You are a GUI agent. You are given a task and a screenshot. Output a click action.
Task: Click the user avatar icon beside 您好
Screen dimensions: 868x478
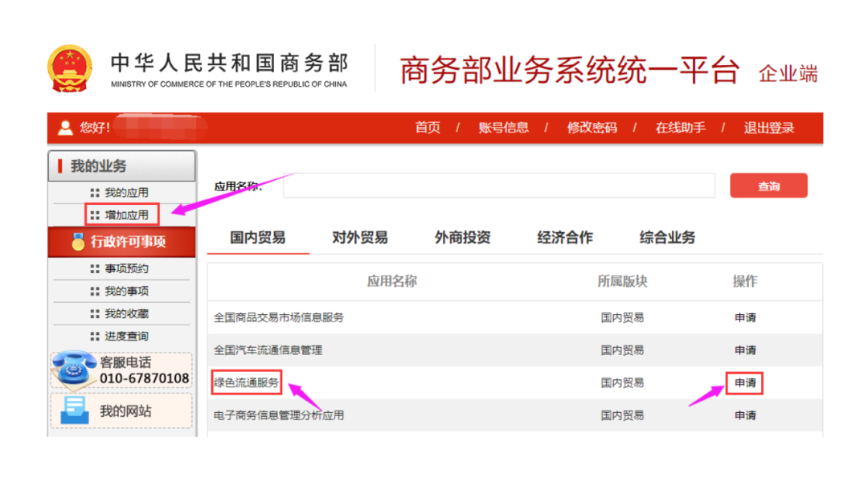click(x=65, y=128)
